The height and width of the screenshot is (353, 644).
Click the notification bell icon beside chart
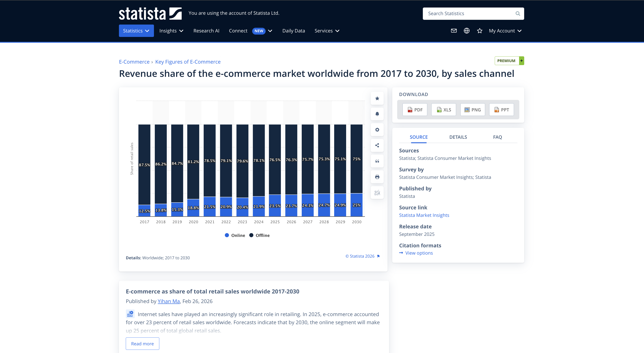coord(377,114)
